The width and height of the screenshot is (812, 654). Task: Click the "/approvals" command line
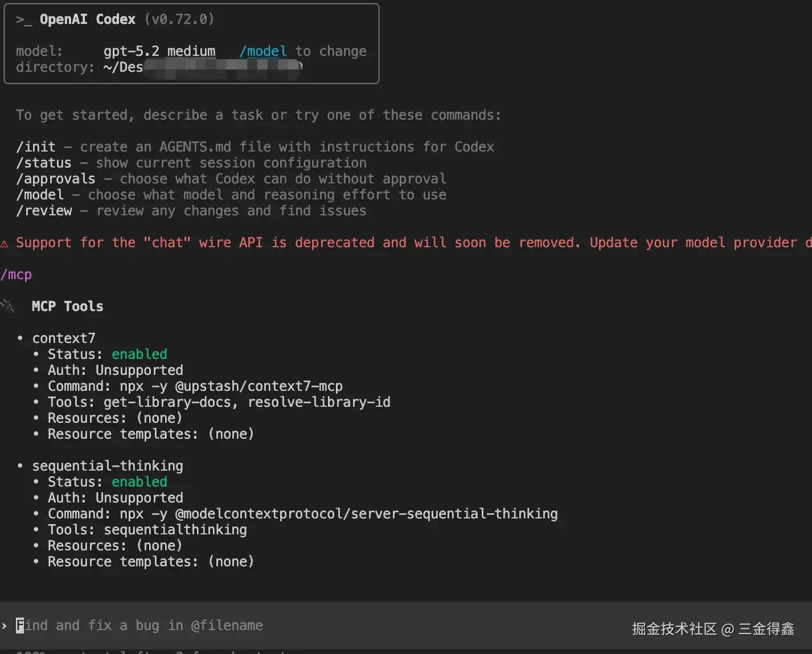(231, 179)
